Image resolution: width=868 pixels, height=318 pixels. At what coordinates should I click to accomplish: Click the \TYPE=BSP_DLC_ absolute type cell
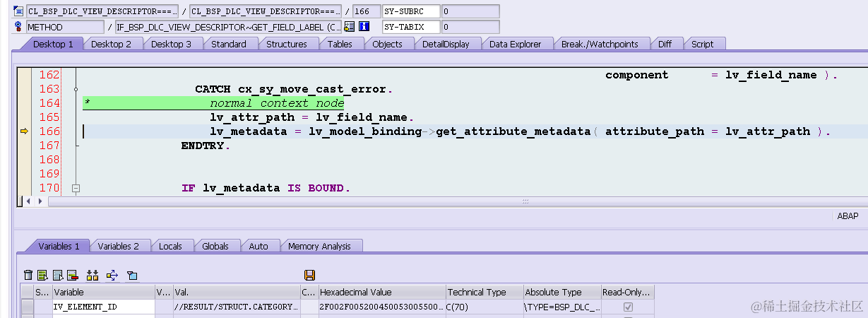click(561, 307)
